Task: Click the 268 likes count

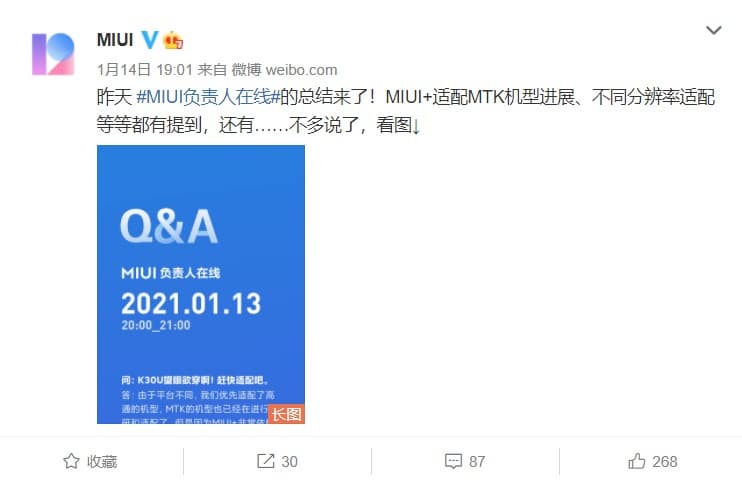Action: (x=664, y=461)
